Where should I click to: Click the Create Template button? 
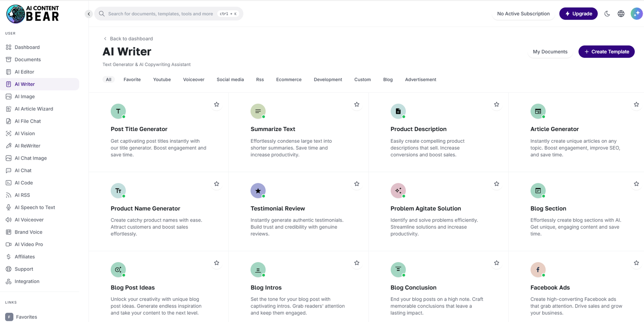tap(606, 52)
